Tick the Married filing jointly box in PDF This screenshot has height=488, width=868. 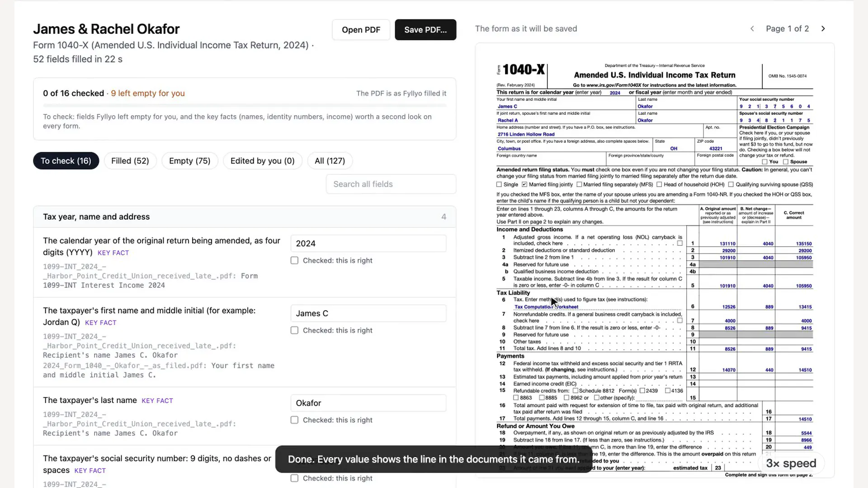click(524, 184)
